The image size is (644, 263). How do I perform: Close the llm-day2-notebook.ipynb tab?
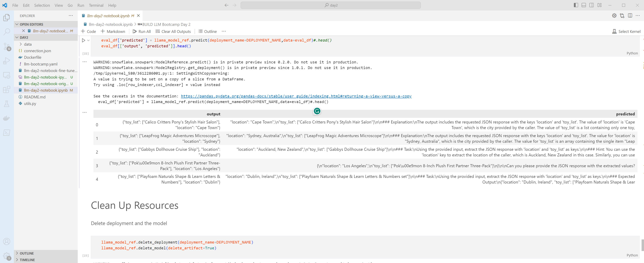[x=138, y=16]
